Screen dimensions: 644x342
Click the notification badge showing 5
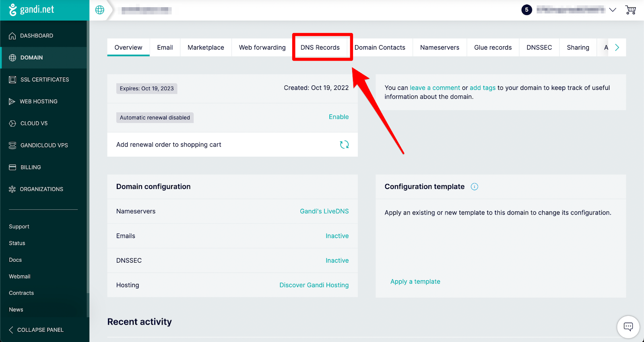coord(526,10)
